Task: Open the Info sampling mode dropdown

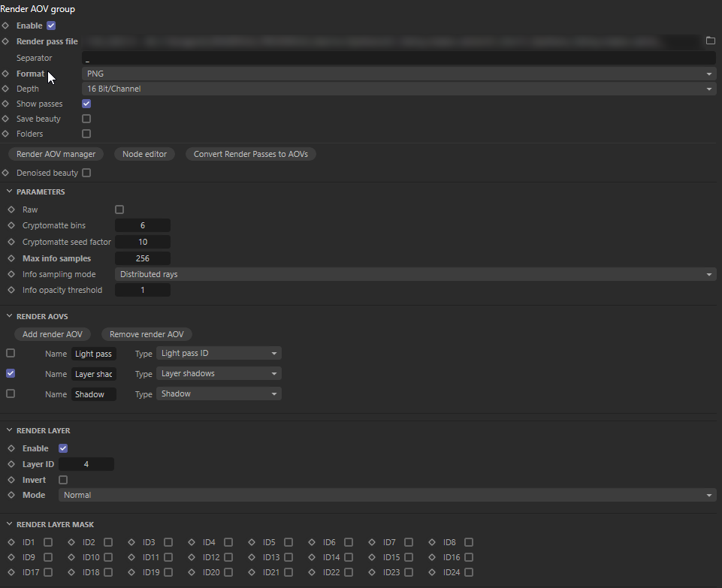Action: coord(415,274)
